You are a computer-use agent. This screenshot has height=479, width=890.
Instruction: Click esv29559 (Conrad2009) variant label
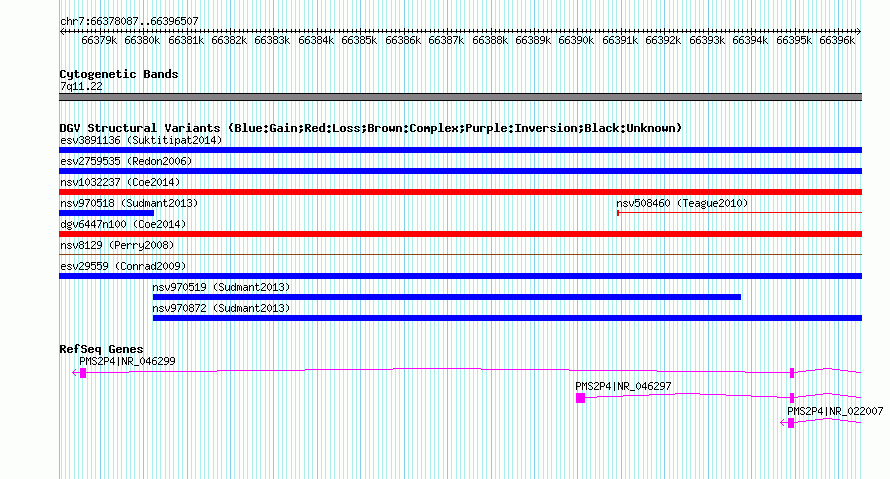123,266
